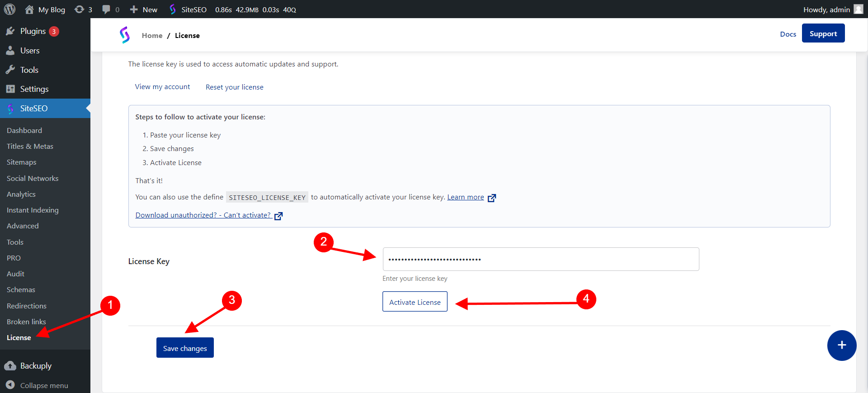
Task: Open the Learn more link
Action: pos(466,197)
